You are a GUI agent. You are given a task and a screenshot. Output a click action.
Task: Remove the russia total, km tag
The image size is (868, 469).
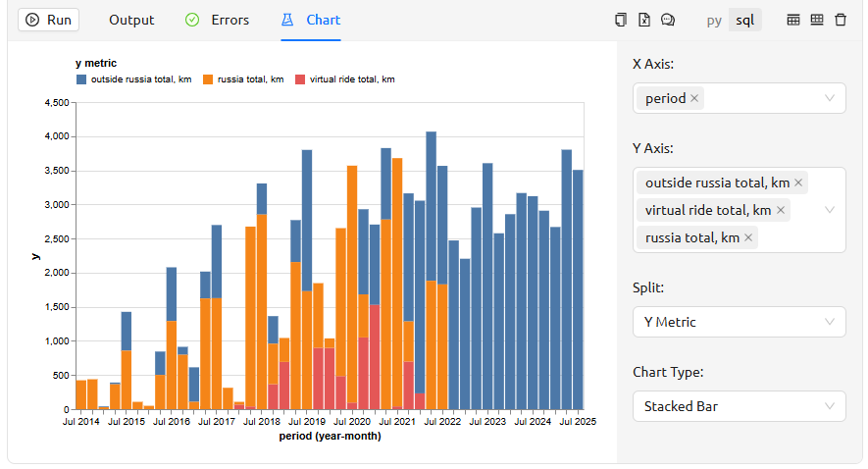pyautogui.click(x=748, y=237)
